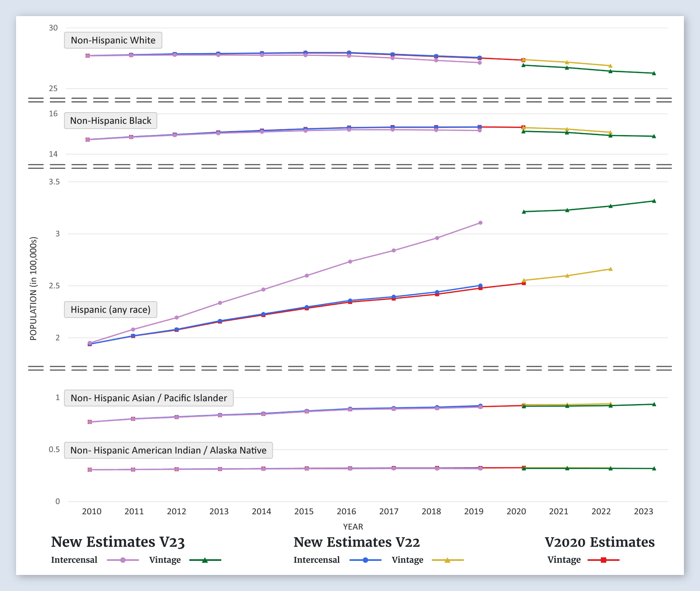Viewport: 700px width, 591px height.
Task: Expand the Non-Hispanic Black series label
Action: coord(111,121)
